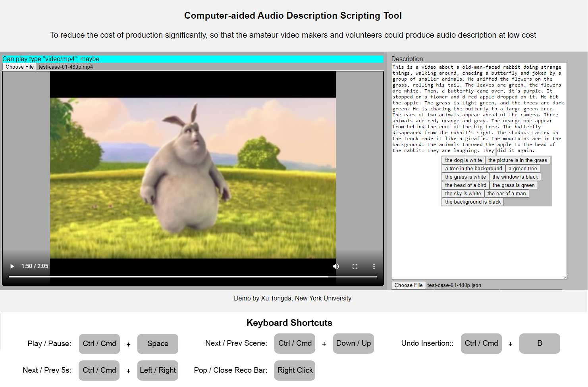Insert suggestion 'a green tree'
The image size is (588, 387).
coord(522,168)
